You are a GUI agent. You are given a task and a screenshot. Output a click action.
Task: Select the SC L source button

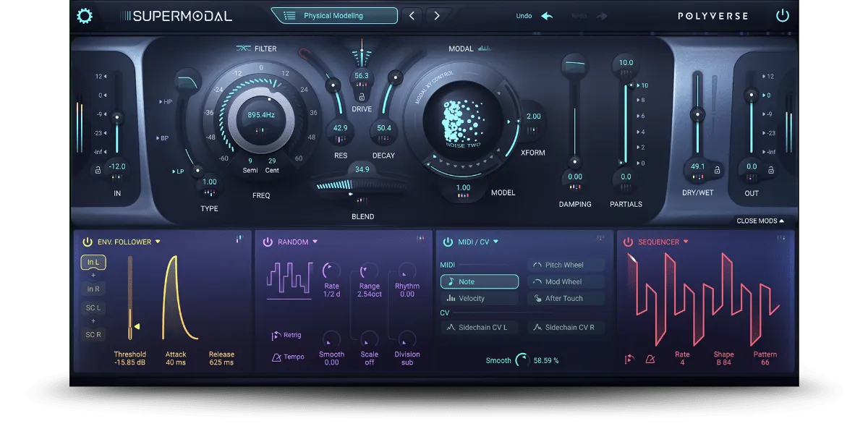[x=93, y=308]
